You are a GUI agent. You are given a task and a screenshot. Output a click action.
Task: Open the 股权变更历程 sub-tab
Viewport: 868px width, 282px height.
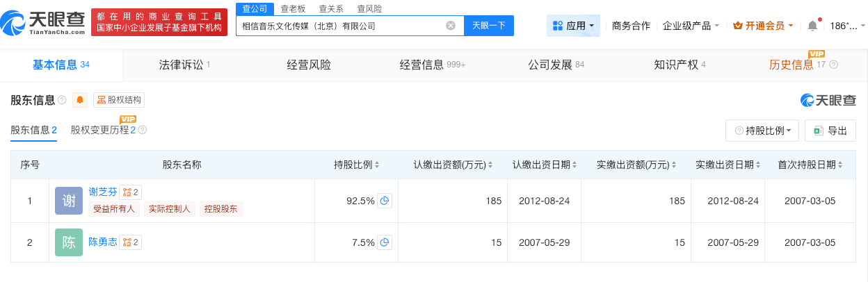103,130
